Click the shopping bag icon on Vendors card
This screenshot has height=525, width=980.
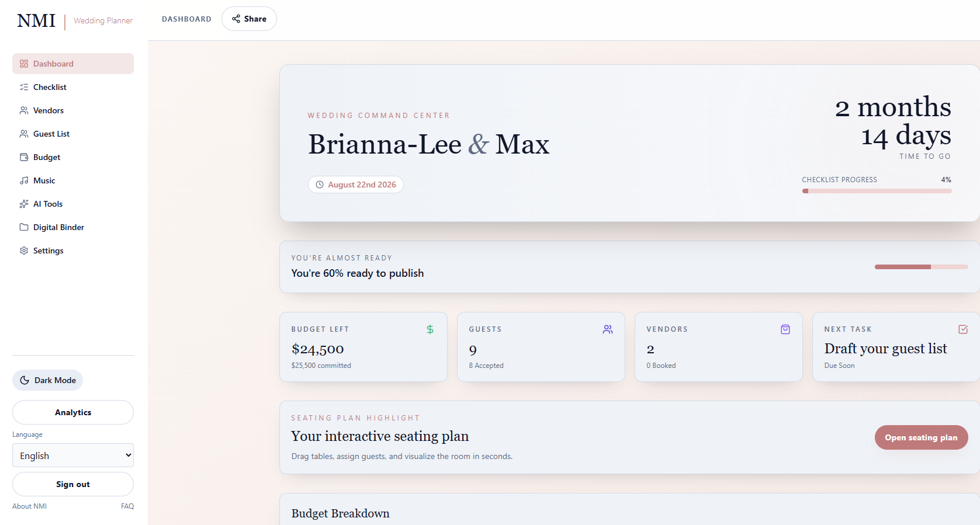coord(785,329)
